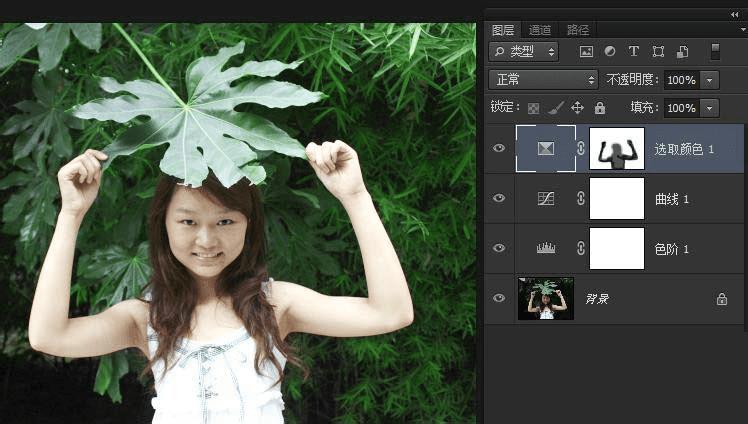Toggle visibility of 背景 layer
Screen dimensions: 748x424
(x=499, y=299)
